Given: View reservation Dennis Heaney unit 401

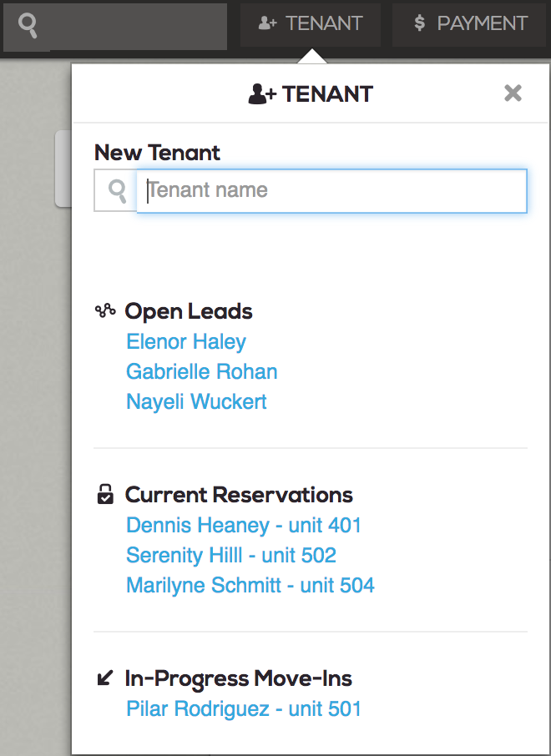Looking at the screenshot, I should pos(243,525).
